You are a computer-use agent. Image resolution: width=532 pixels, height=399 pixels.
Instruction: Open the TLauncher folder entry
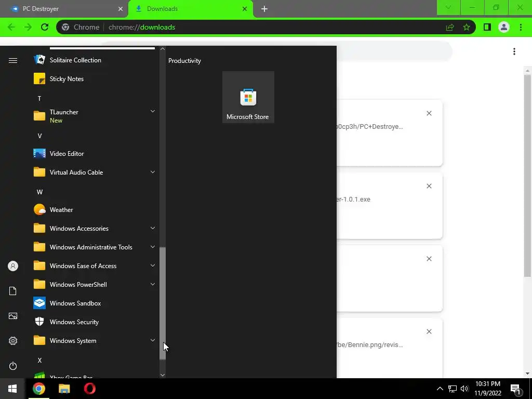point(95,116)
